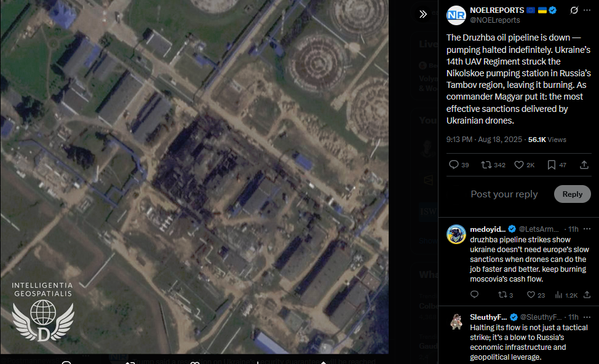Click the Grok icon beside NOELREPORTS name
This screenshot has height=364, width=599.
[x=574, y=10]
